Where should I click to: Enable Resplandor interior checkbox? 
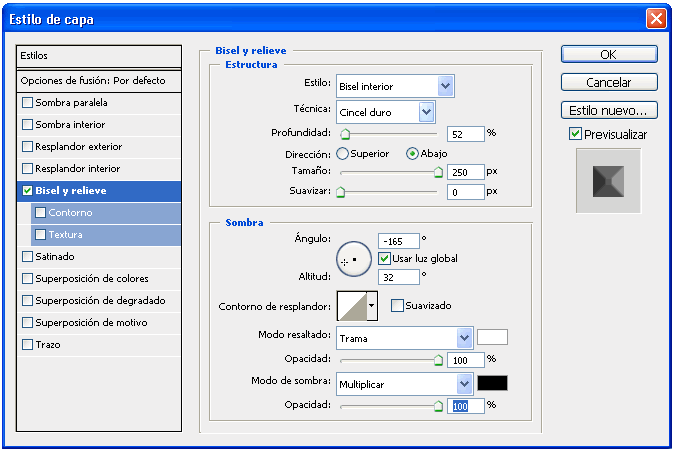click(27, 168)
